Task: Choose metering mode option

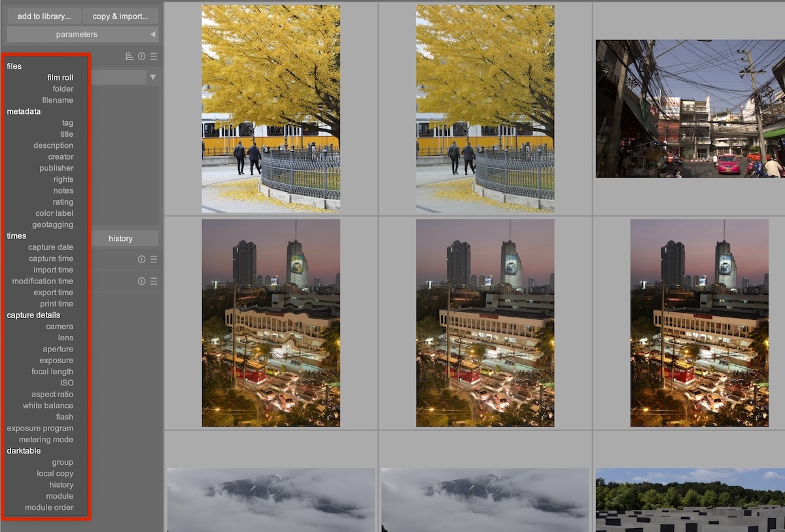Action: pos(46,440)
